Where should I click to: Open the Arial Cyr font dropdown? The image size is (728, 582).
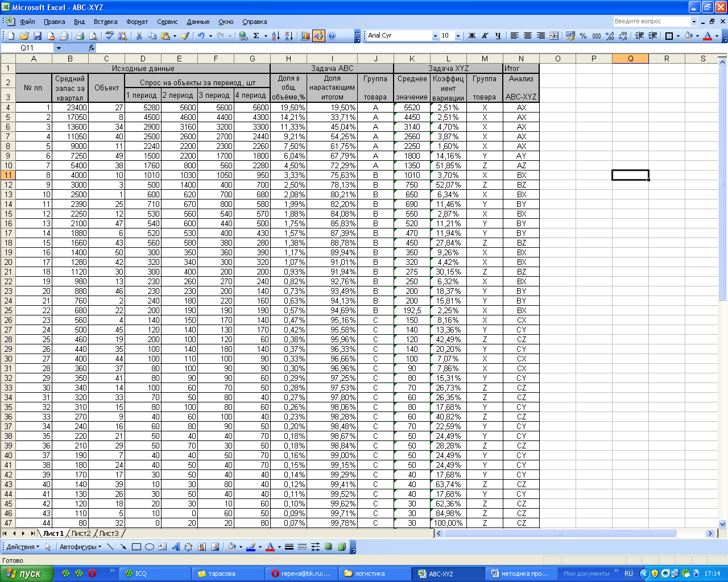pyautogui.click(x=435, y=36)
